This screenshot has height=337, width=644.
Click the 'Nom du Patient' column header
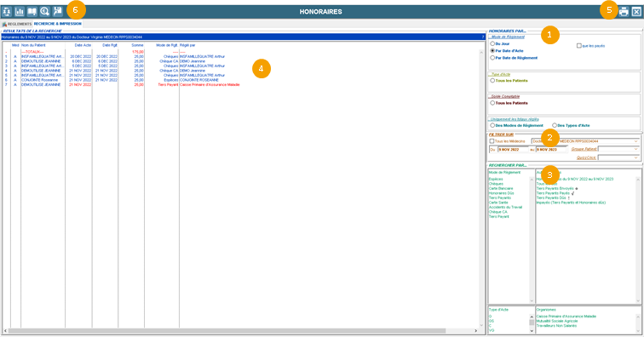click(33, 45)
